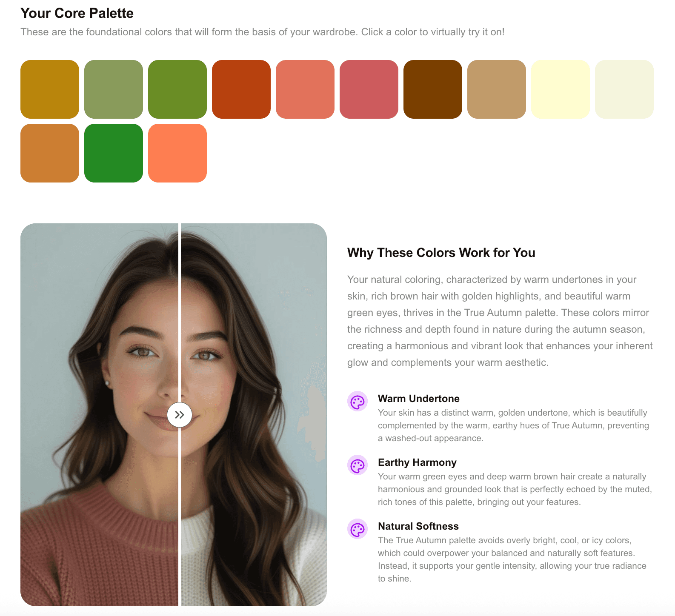
Task: Click the Warm Undertone heading
Action: click(x=418, y=399)
